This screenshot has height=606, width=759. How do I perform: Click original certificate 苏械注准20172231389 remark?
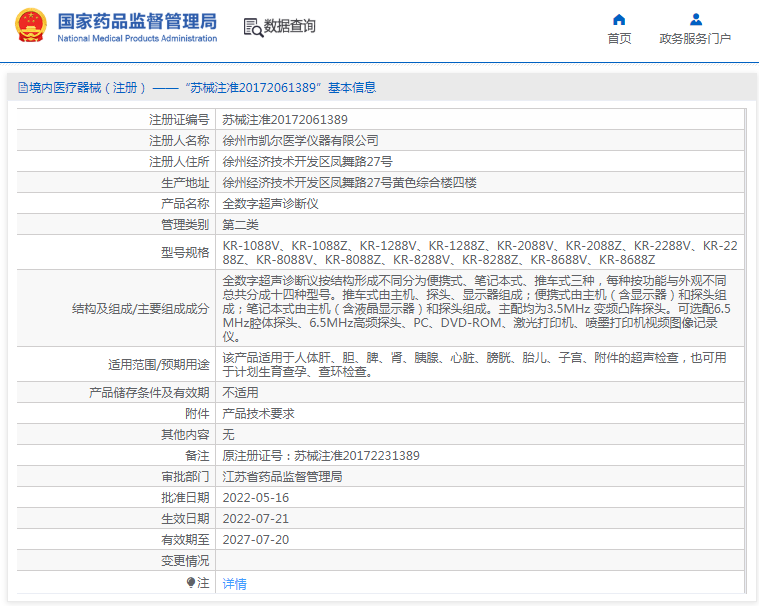321,456
